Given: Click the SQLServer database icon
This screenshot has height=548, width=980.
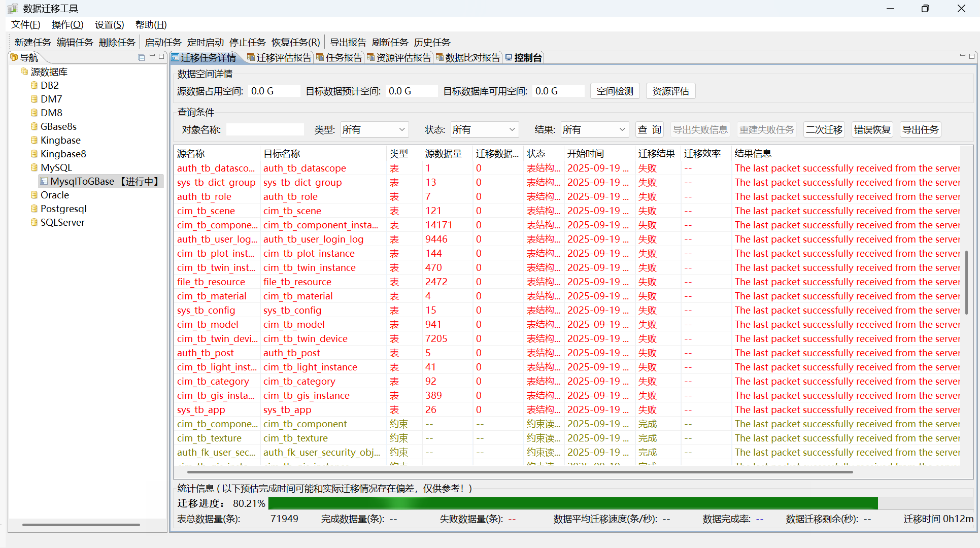Looking at the screenshot, I should click(34, 222).
